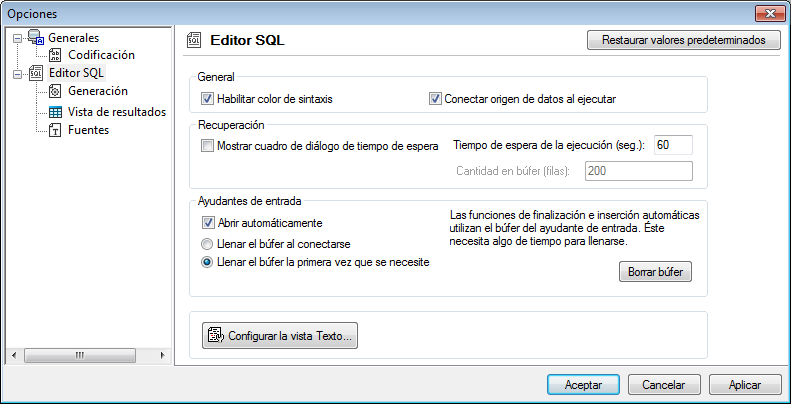
Task: Click the Codificación tree item icon
Action: coord(56,55)
